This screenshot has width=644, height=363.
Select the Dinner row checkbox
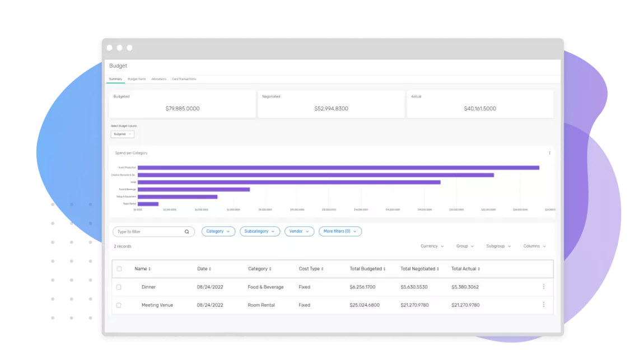pos(119,287)
